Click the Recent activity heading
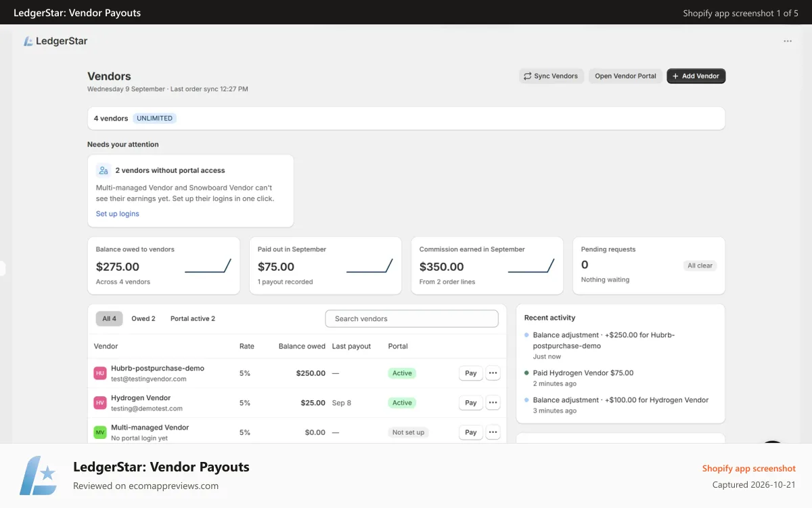Image resolution: width=812 pixels, height=508 pixels. click(x=549, y=318)
